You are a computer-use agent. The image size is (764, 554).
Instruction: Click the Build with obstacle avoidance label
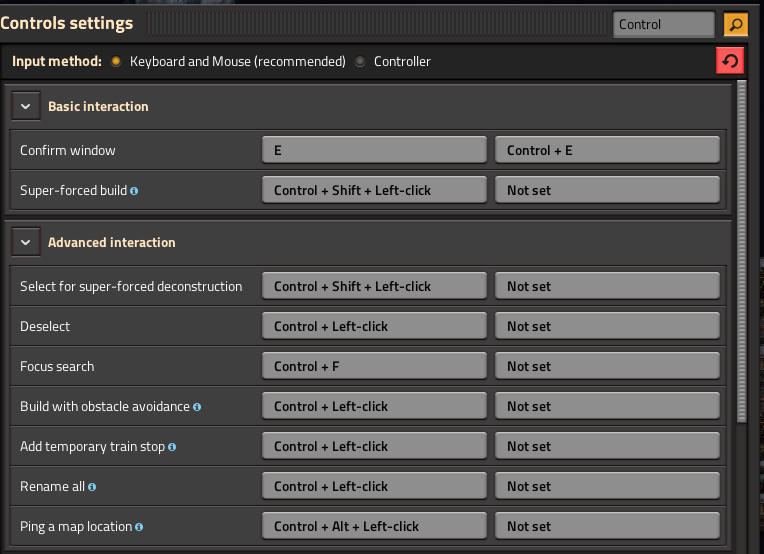105,406
